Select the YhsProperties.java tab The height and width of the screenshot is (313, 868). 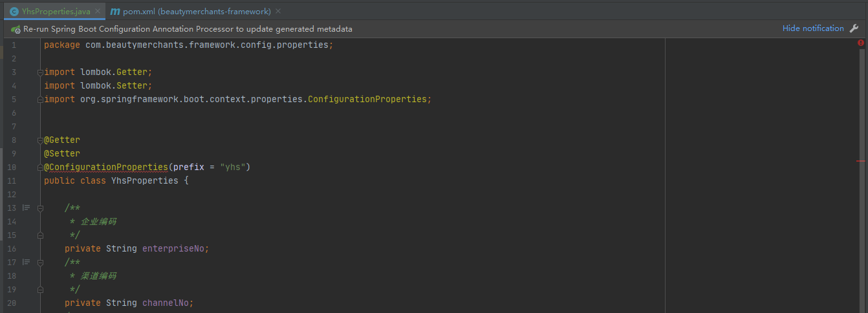(56, 12)
